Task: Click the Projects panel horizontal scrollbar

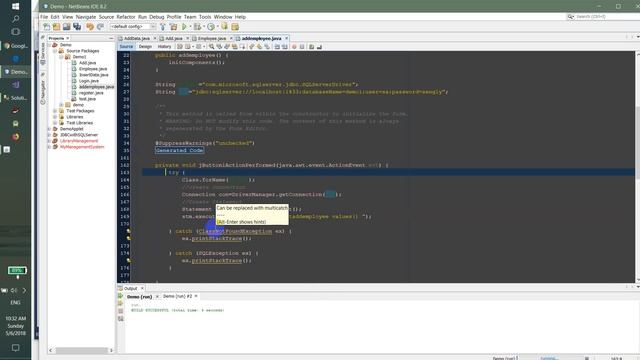Action: click(81, 350)
